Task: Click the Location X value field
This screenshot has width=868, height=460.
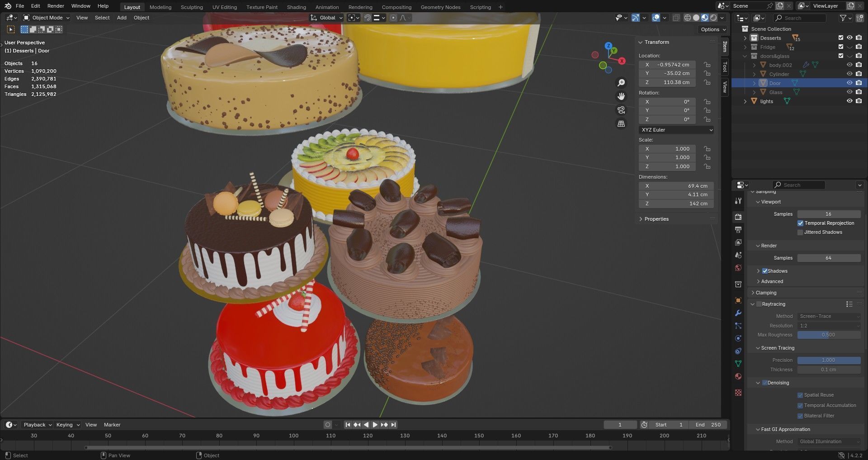Action: tap(667, 65)
